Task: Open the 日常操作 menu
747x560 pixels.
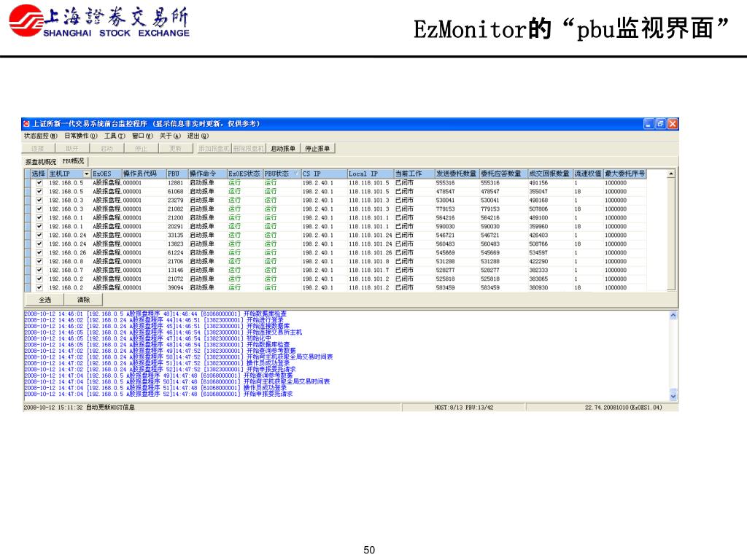Action: (x=80, y=136)
